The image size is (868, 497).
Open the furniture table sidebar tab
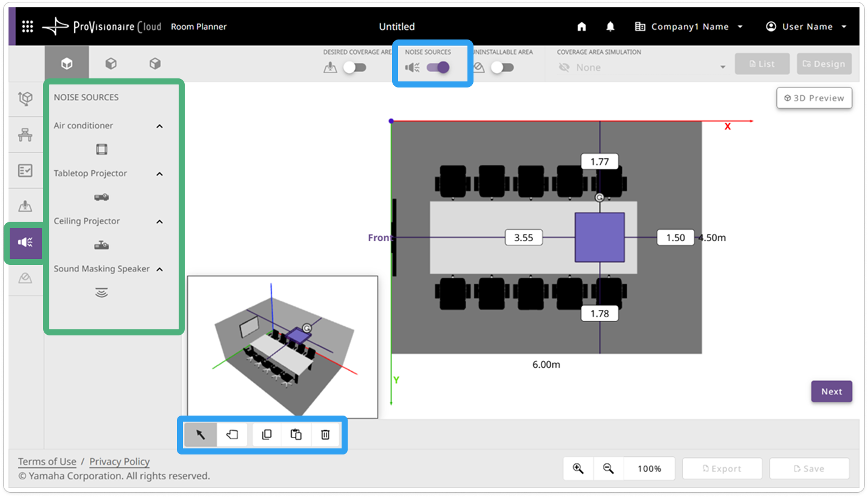25,135
